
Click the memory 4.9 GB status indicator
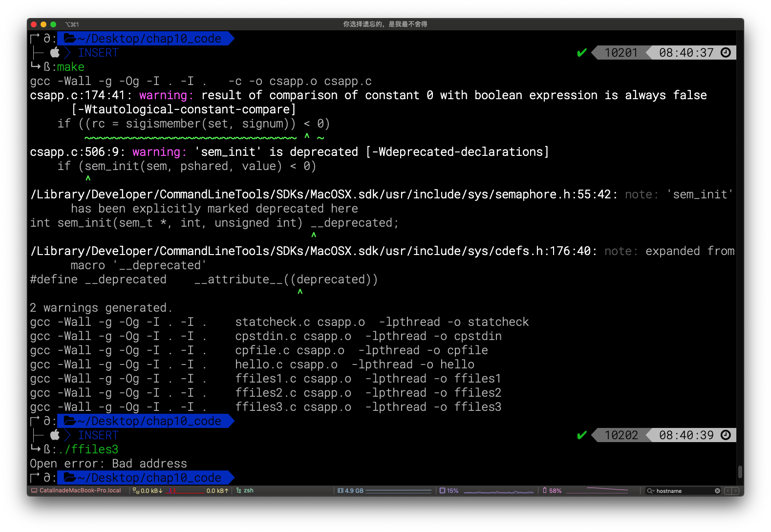tap(351, 491)
